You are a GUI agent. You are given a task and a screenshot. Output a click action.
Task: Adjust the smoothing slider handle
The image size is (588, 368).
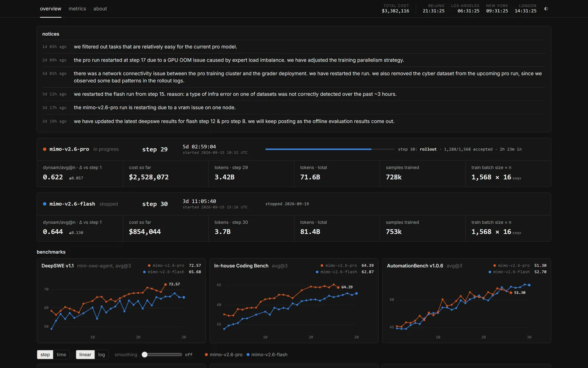pyautogui.click(x=145, y=354)
